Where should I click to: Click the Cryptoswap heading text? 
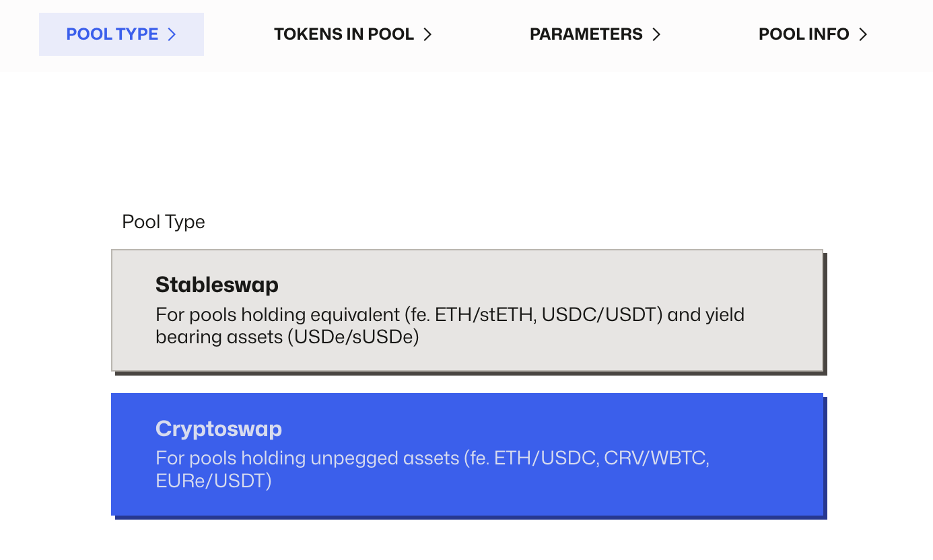219,429
